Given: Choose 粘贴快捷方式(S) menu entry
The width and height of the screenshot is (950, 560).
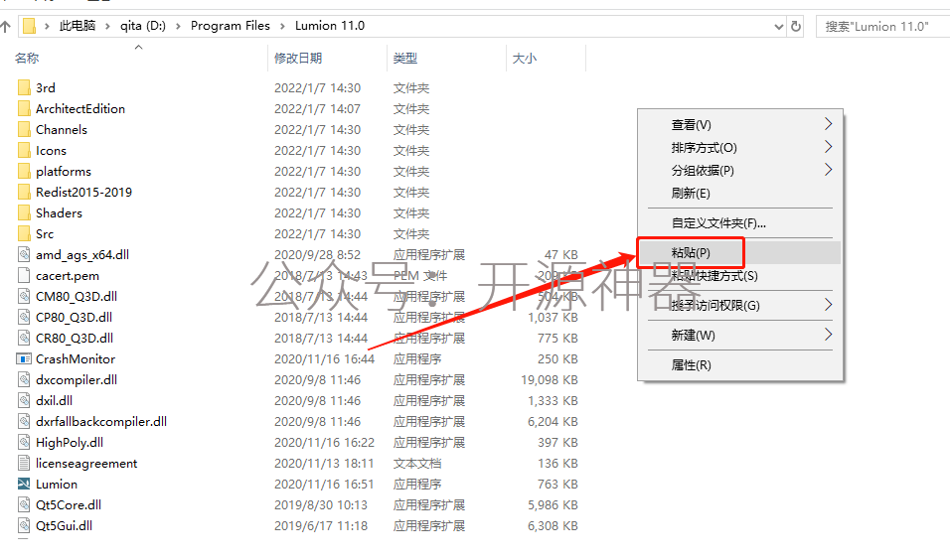Looking at the screenshot, I should click(739, 275).
